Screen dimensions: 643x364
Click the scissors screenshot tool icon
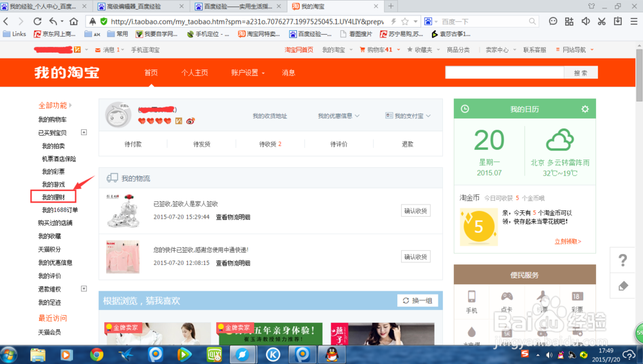(x=602, y=21)
